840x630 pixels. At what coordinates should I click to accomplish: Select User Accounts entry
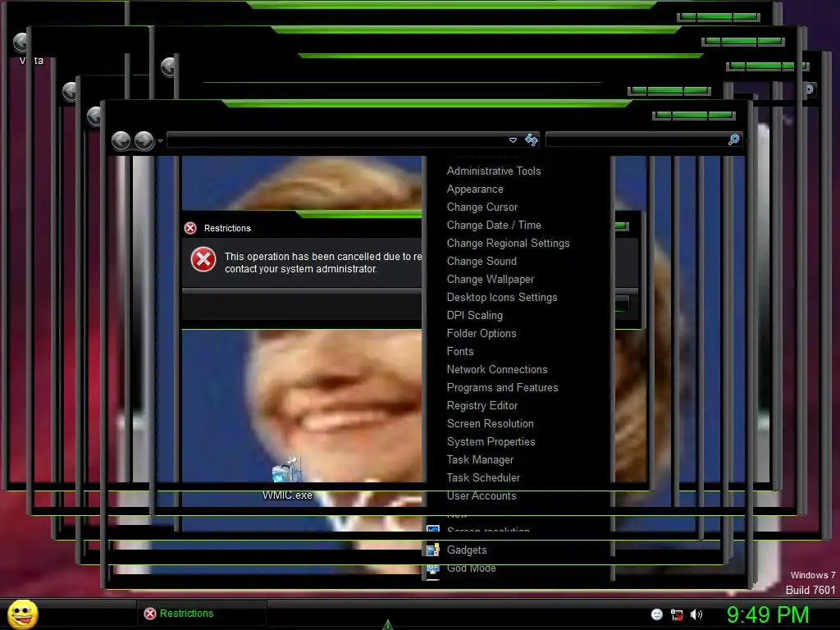[482, 495]
